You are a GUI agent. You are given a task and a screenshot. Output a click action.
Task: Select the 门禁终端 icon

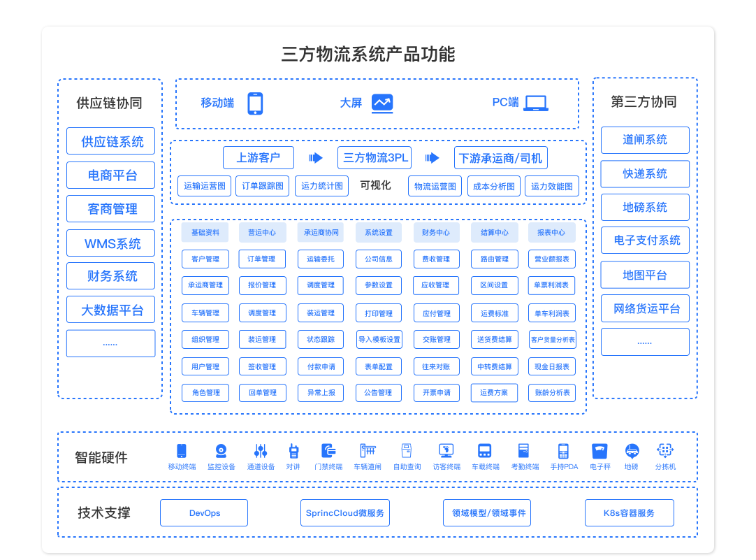tap(328, 450)
